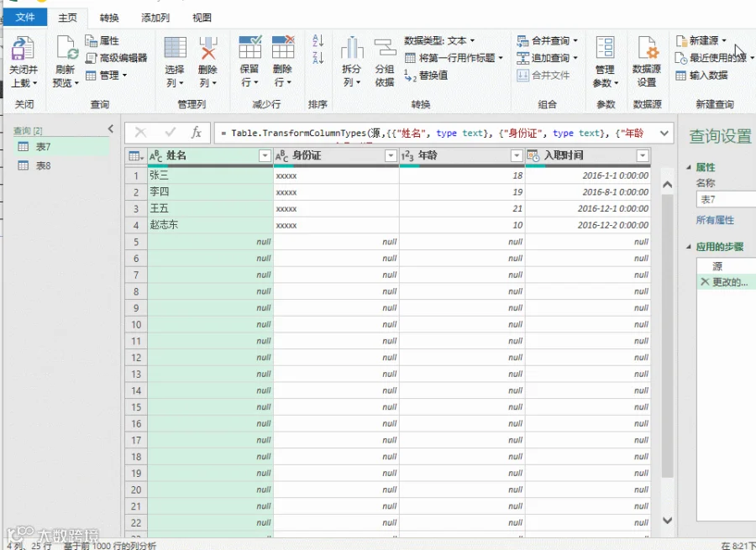
Task: Open the 高级编辑器 advanced editor
Action: pos(116,58)
